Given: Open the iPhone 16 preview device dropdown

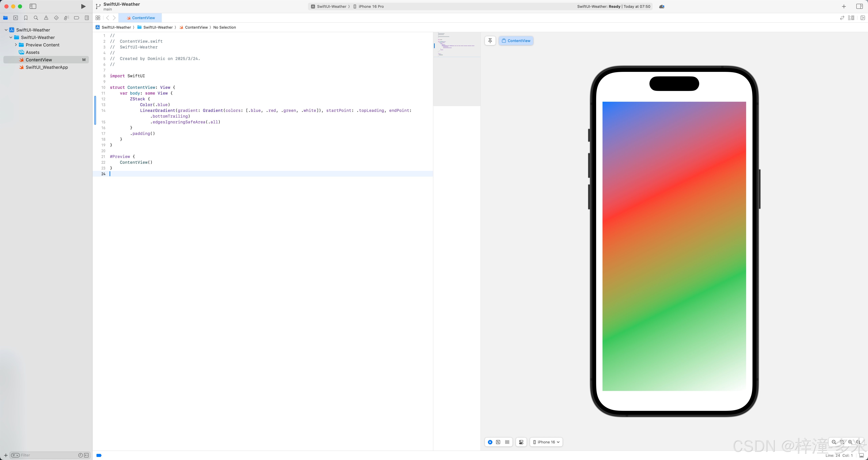Looking at the screenshot, I should [546, 442].
